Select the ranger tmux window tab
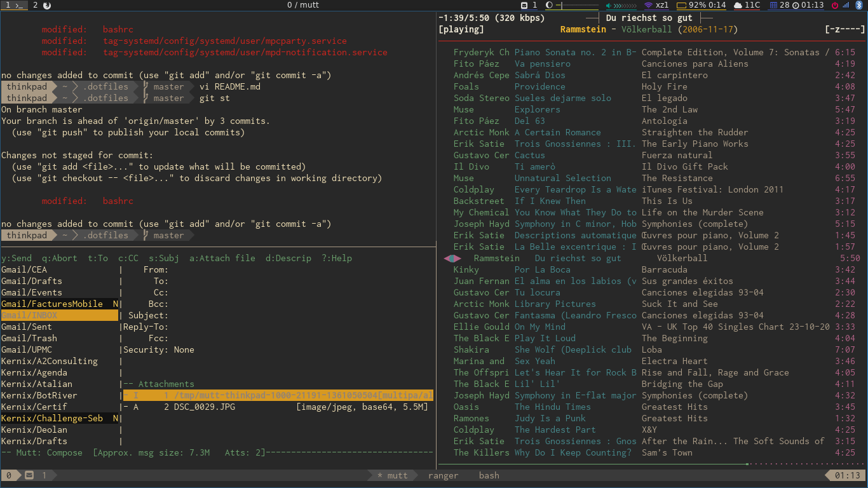Viewport: 868px width, 488px height. click(443, 475)
